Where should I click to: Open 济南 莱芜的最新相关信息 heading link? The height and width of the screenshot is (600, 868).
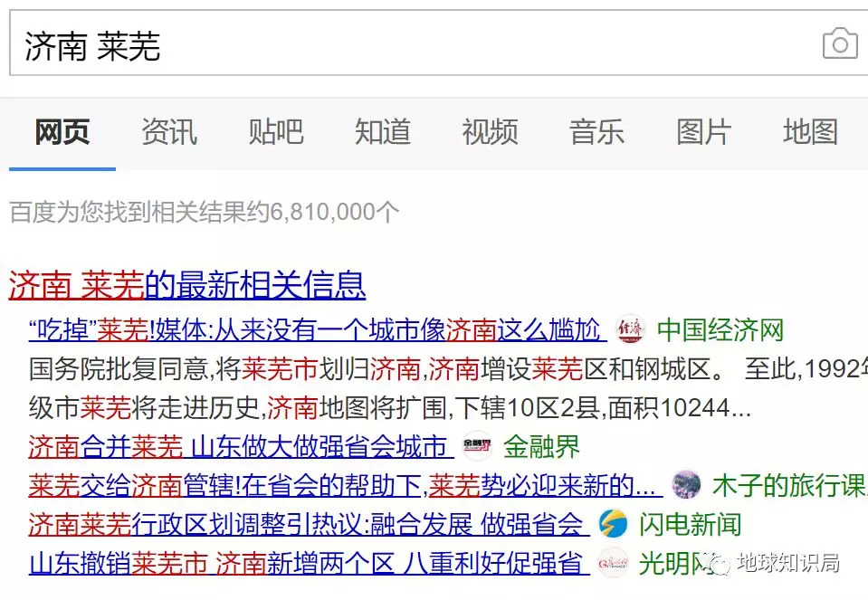click(187, 286)
